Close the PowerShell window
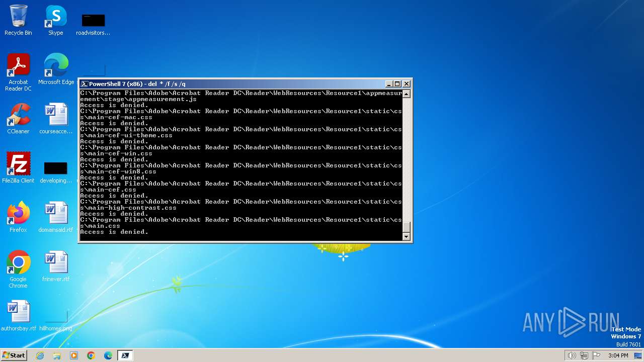 point(407,84)
